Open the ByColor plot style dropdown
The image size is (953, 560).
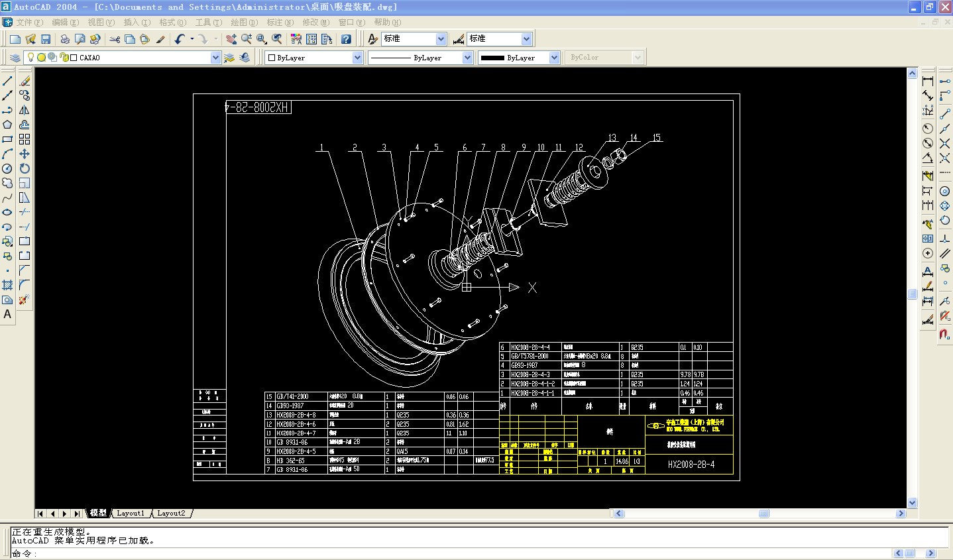[x=638, y=58]
